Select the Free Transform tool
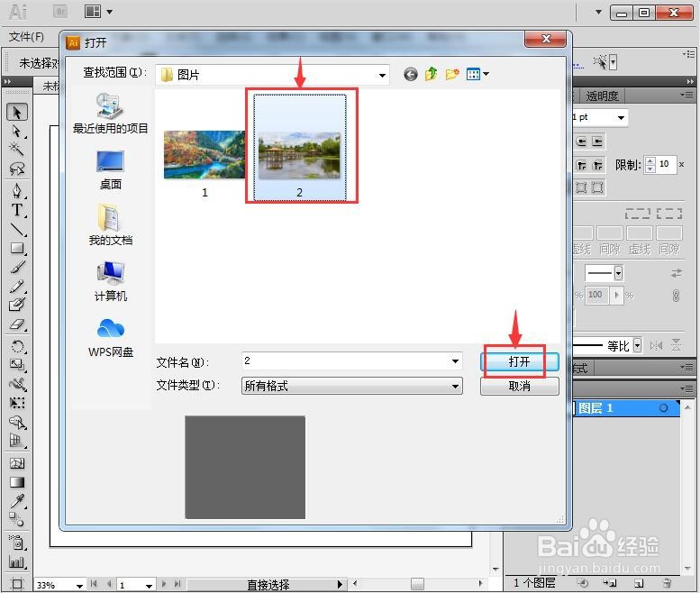 click(x=17, y=403)
